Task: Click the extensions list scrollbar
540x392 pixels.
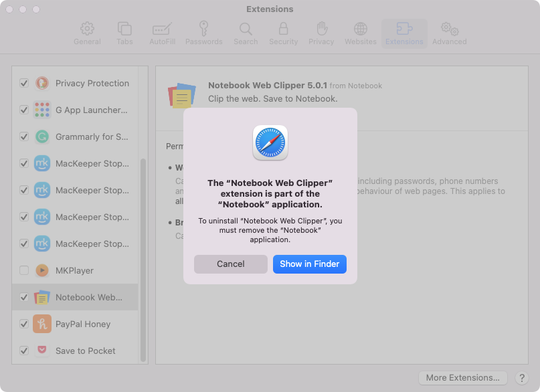Action: pos(143,260)
